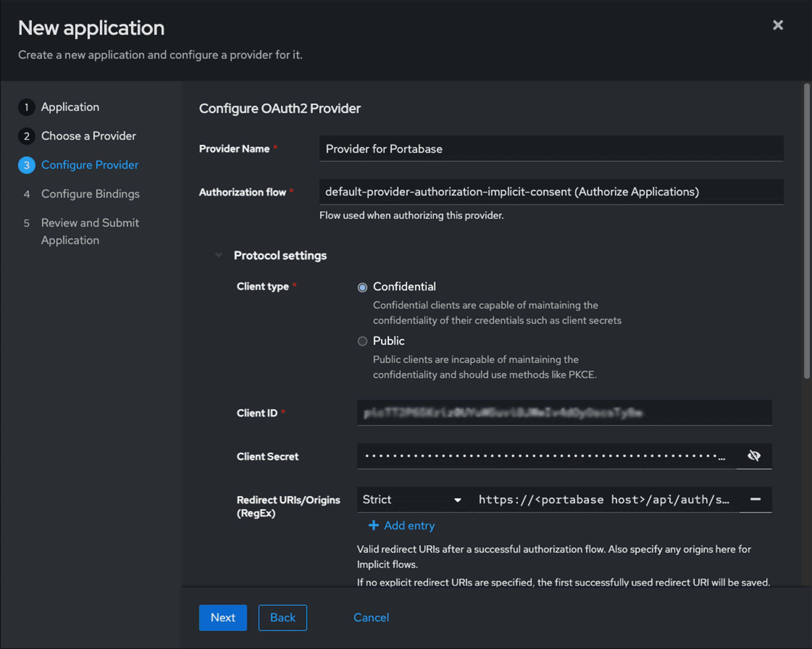Collapse the Protocol settings section
The height and width of the screenshot is (649, 812).
pos(218,255)
